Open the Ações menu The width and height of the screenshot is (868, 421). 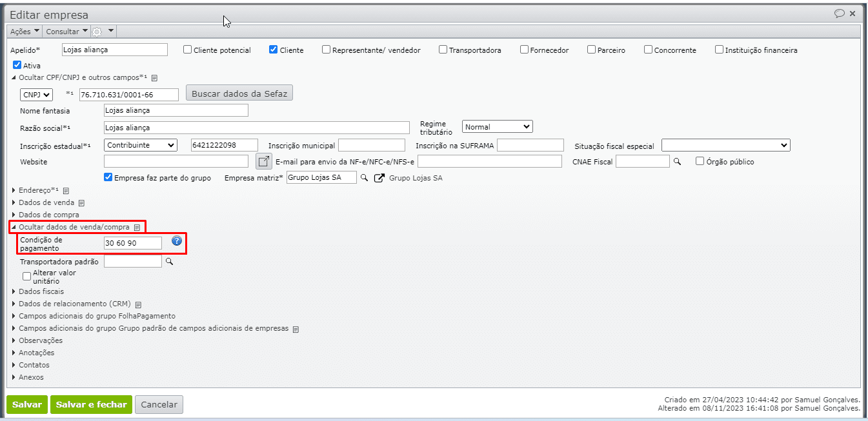tap(25, 31)
